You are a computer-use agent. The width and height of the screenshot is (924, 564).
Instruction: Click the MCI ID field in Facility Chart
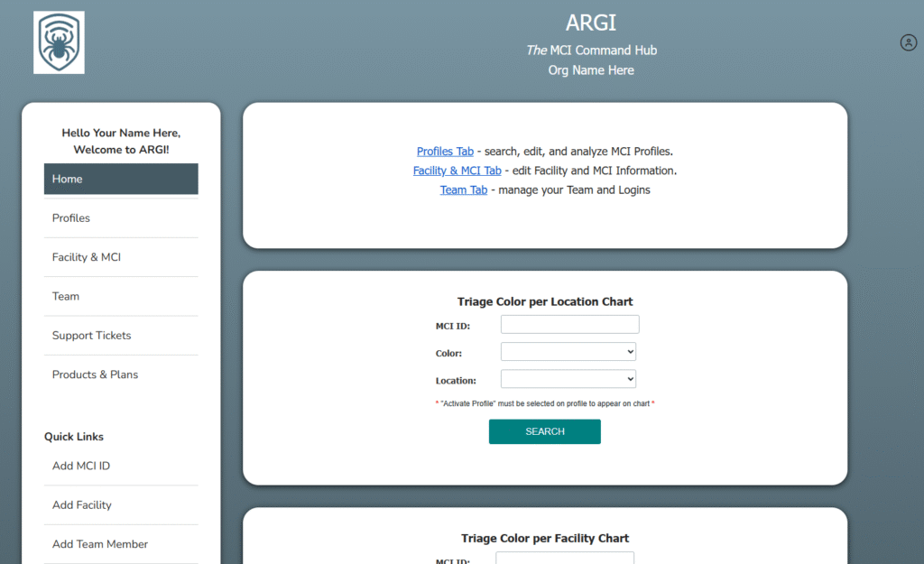pos(569,559)
